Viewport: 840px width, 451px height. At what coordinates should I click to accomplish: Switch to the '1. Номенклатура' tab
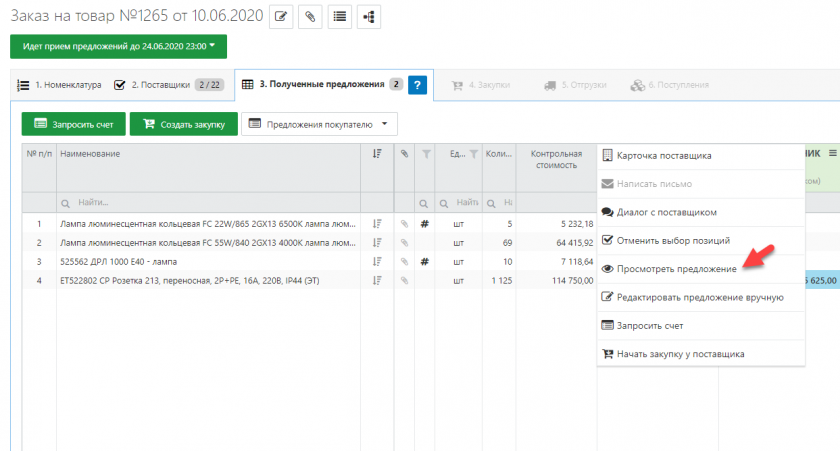pos(60,85)
